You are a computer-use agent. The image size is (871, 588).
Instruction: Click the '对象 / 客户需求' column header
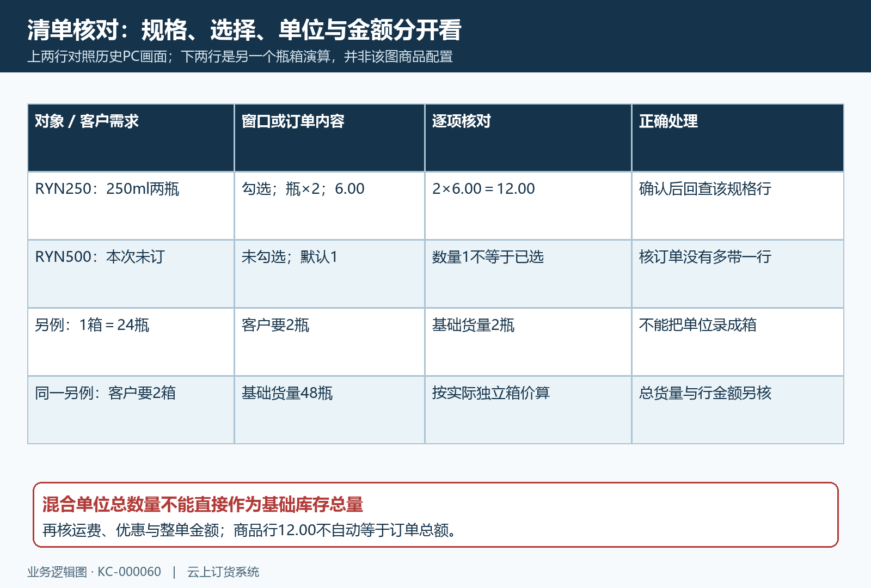click(131, 138)
